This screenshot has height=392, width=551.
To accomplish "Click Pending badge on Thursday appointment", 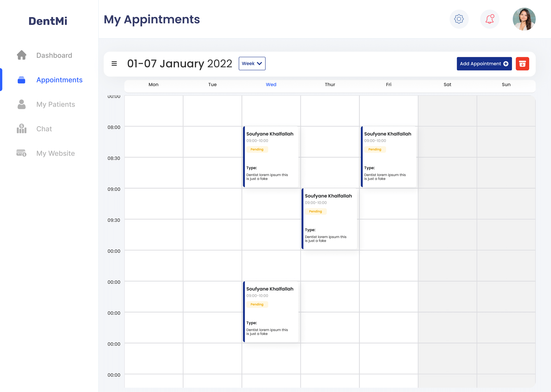I will (316, 212).
